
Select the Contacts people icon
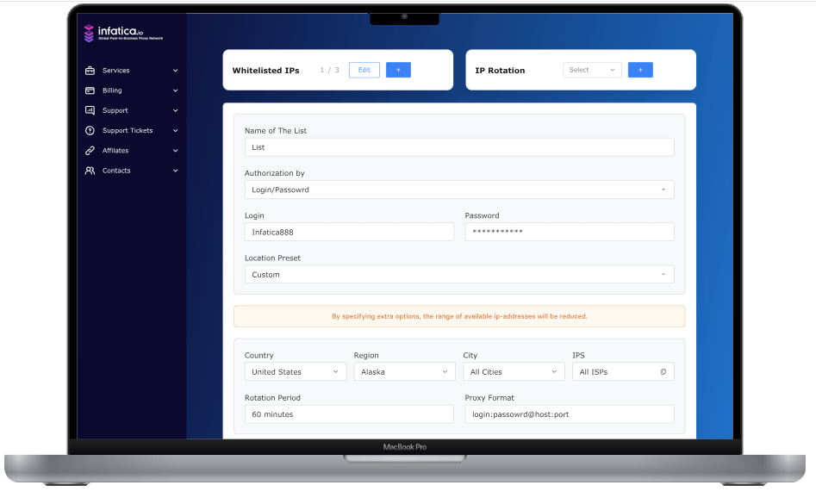click(90, 171)
